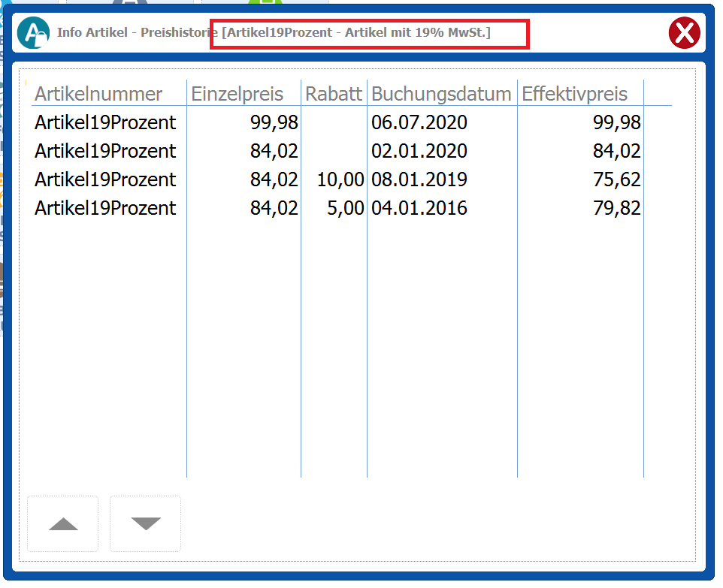Click the Einzelpreis column header
Viewport: 723px width, 588px height.
[x=237, y=94]
